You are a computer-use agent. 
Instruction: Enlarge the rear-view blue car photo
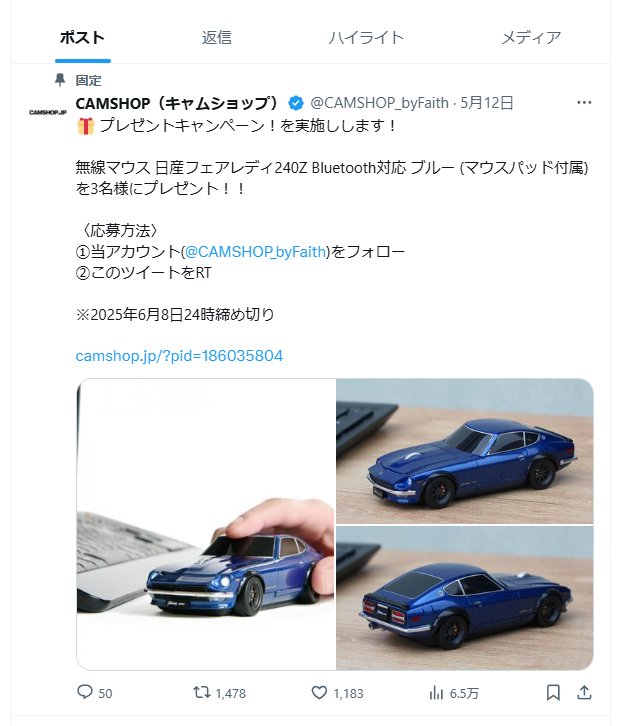point(465,598)
